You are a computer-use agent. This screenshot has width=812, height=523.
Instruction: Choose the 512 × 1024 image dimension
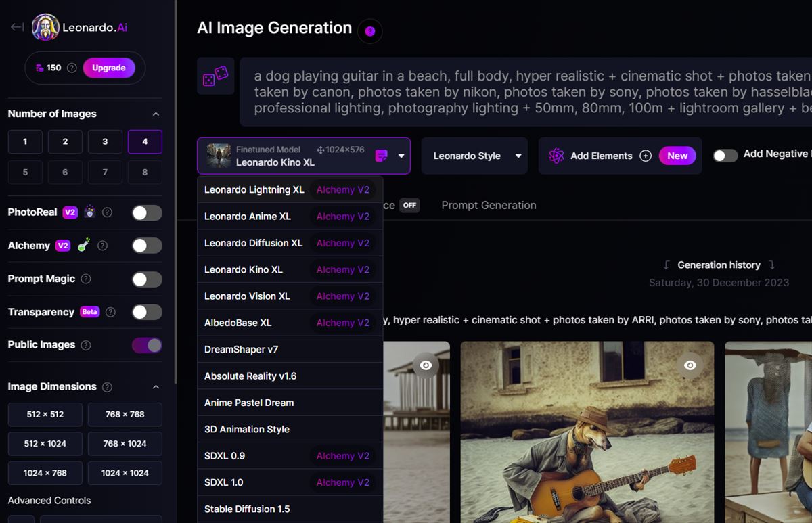pos(45,444)
